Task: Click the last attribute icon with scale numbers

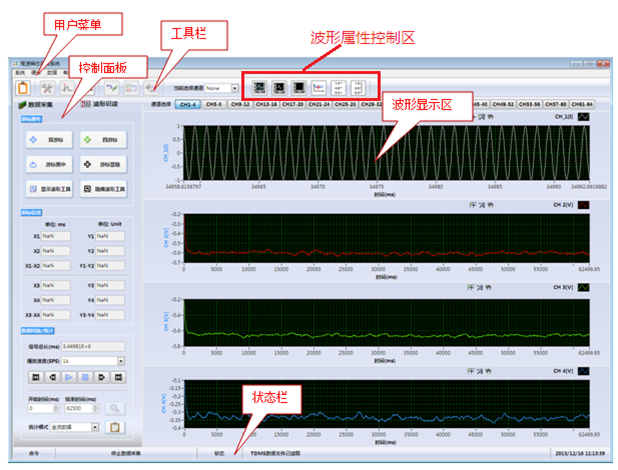Action: tap(358, 87)
